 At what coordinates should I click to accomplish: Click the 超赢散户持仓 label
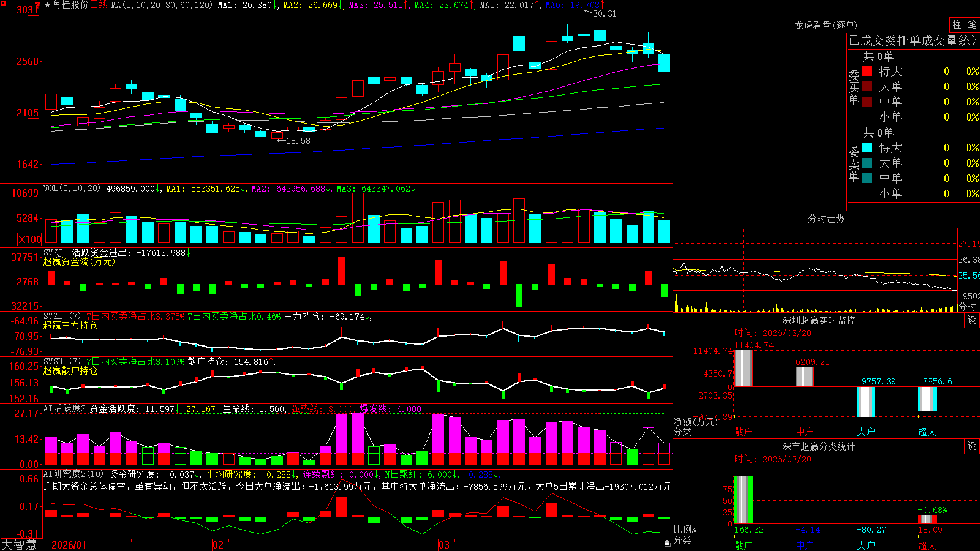[70, 370]
